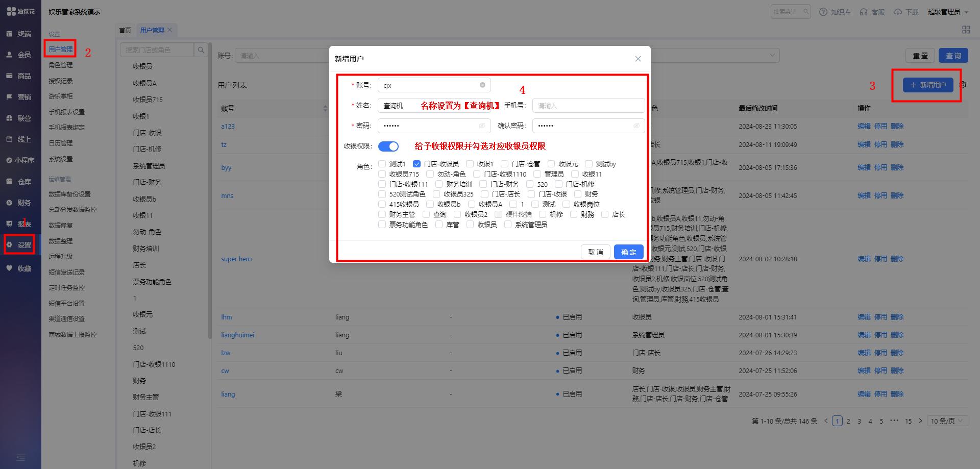Go to page 2
Image resolution: width=980 pixels, height=469 pixels.
click(x=848, y=421)
